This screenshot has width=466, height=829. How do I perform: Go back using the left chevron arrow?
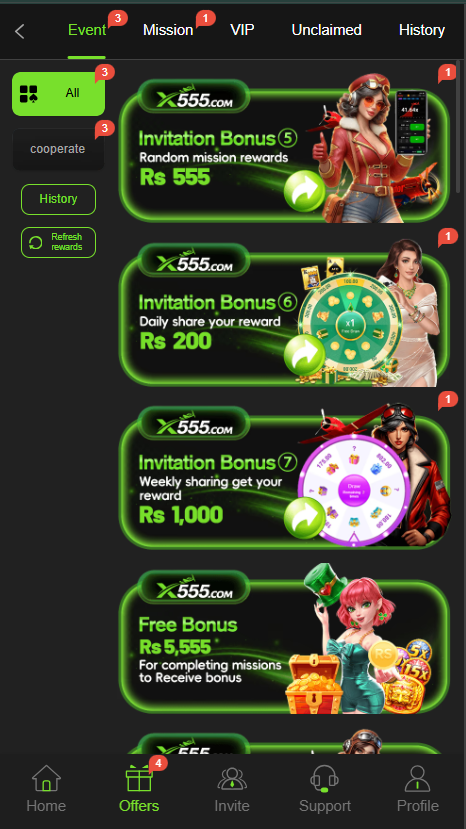click(x=20, y=31)
